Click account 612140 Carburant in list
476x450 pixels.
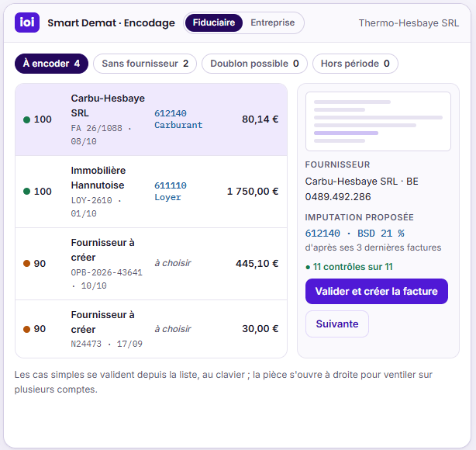coord(178,119)
